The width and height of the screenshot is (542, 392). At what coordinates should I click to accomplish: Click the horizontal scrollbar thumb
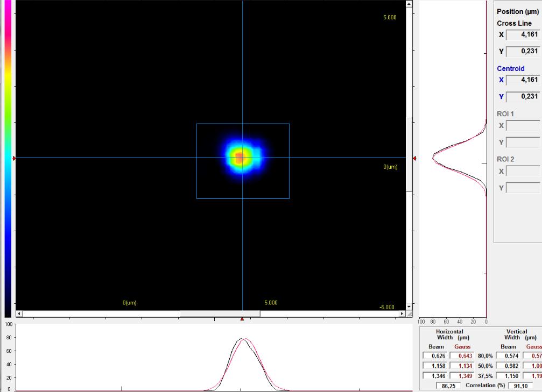pyautogui.click(x=220, y=313)
